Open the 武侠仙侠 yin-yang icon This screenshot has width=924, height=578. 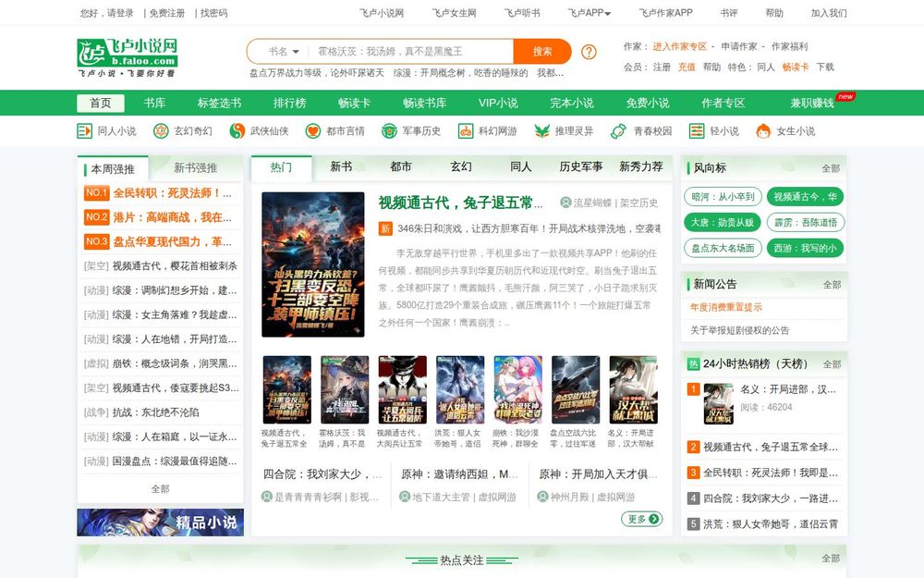[x=237, y=131]
